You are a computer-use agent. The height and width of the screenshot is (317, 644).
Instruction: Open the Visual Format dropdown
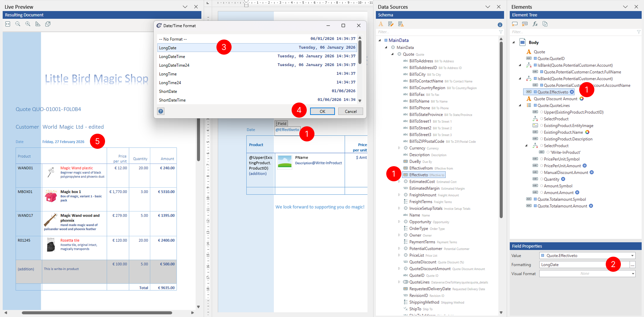click(633, 273)
